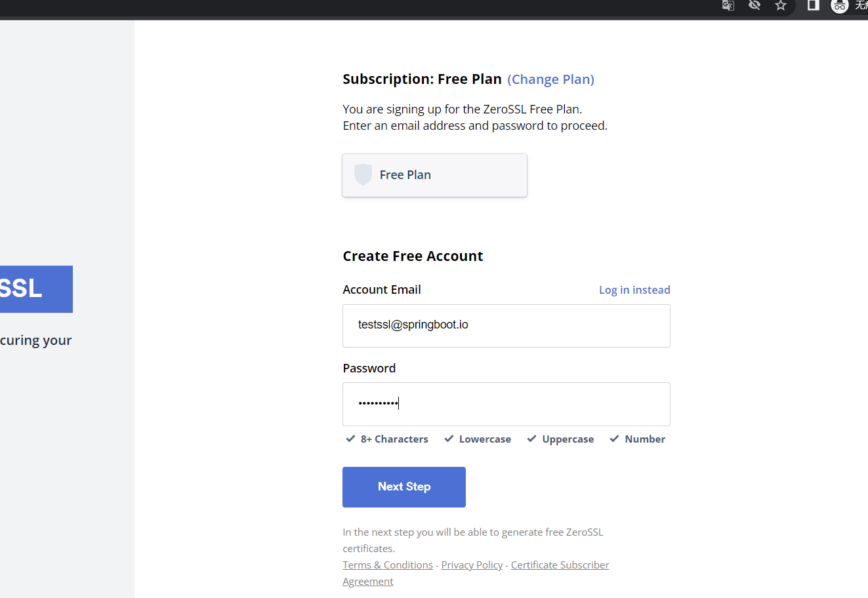Go to Log in instead
The height and width of the screenshot is (598, 868).
(634, 290)
